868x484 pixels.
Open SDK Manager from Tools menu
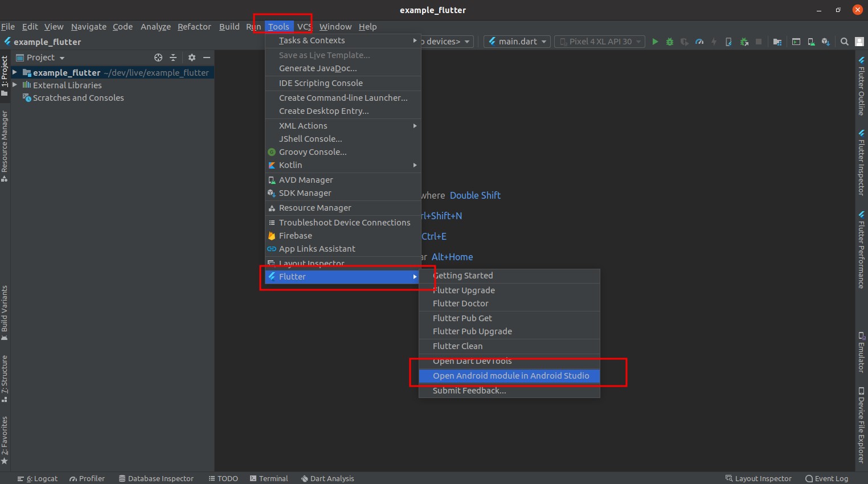(343, 193)
